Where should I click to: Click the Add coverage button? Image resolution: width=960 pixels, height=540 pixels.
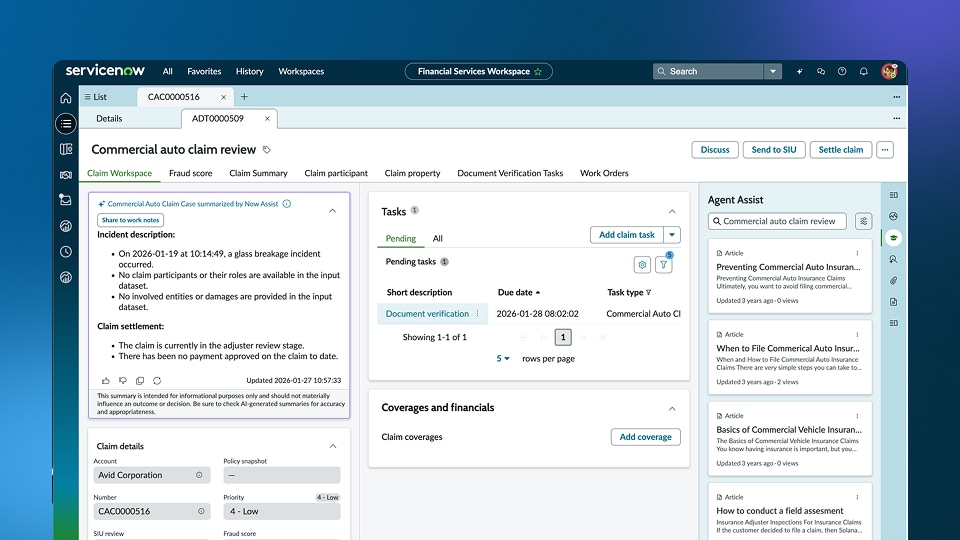(x=645, y=437)
